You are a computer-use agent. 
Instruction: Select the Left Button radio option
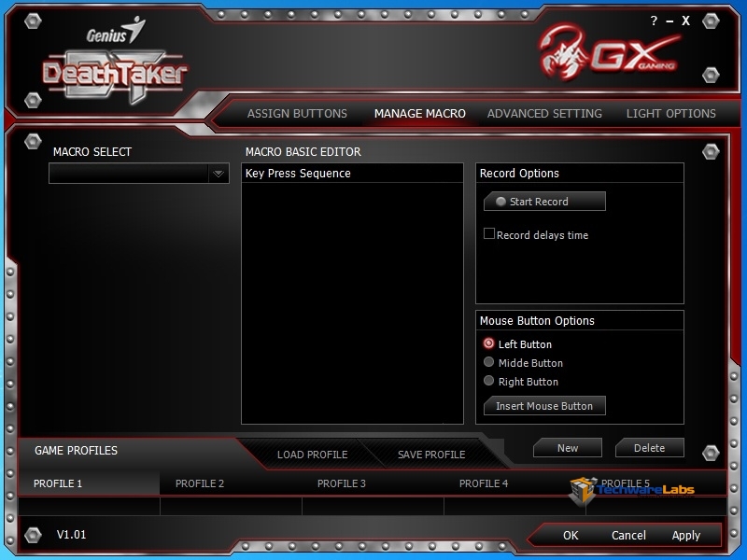[488, 343]
